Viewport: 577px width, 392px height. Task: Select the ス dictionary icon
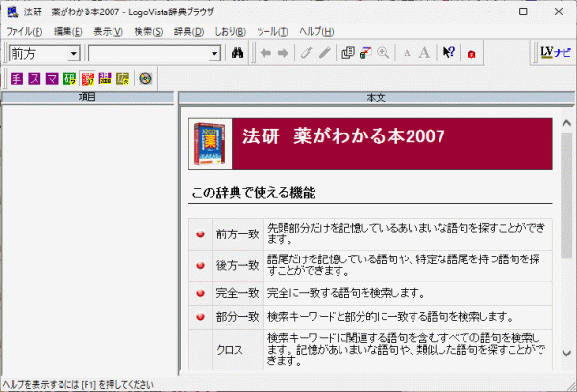click(35, 79)
